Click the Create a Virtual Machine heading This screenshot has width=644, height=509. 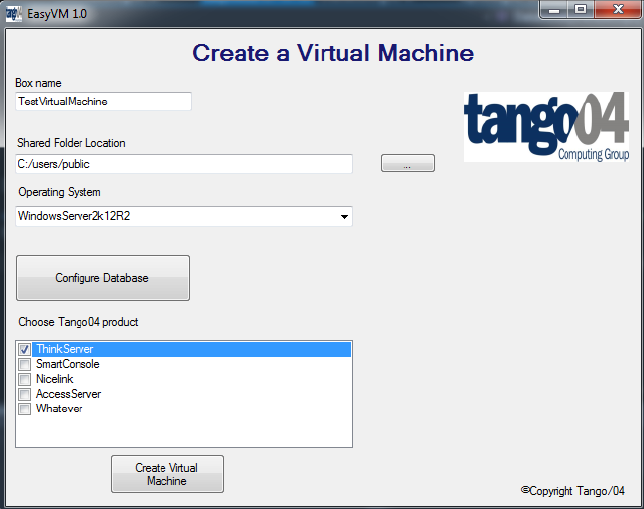point(333,53)
